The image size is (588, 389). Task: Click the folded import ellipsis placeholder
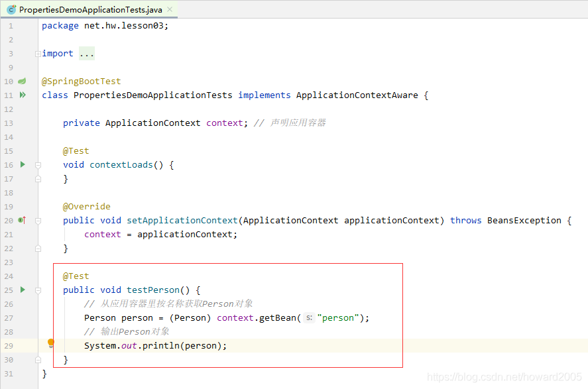(86, 54)
